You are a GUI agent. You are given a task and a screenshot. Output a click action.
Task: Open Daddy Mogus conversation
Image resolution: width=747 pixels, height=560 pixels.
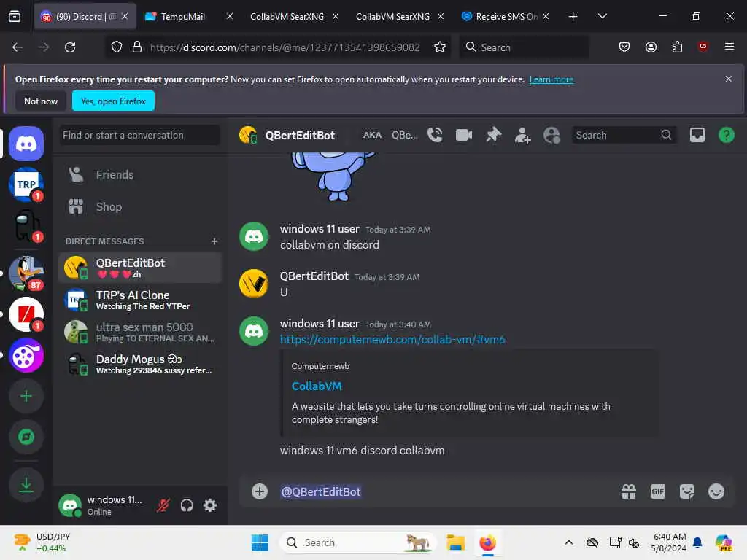(x=140, y=365)
